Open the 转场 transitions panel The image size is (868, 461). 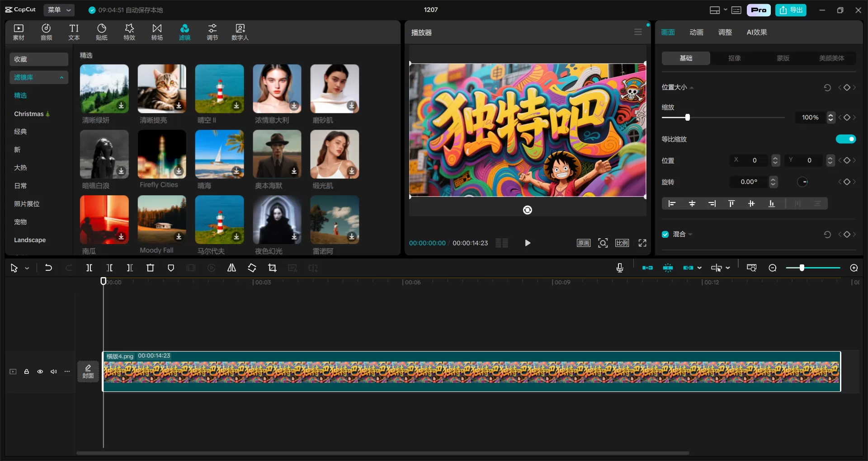(x=157, y=32)
